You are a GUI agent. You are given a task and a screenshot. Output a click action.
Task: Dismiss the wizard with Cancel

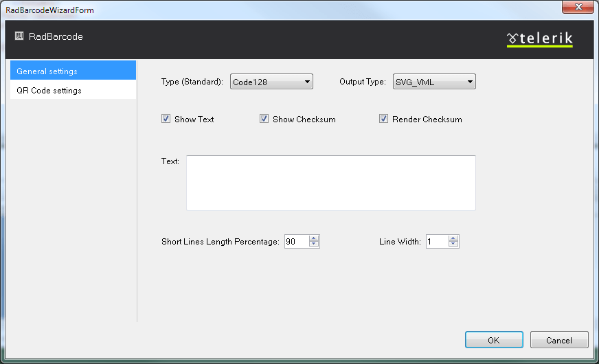pos(559,340)
